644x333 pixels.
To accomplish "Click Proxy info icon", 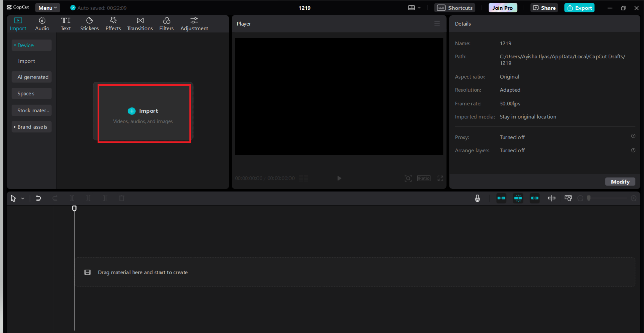I will click(x=633, y=136).
